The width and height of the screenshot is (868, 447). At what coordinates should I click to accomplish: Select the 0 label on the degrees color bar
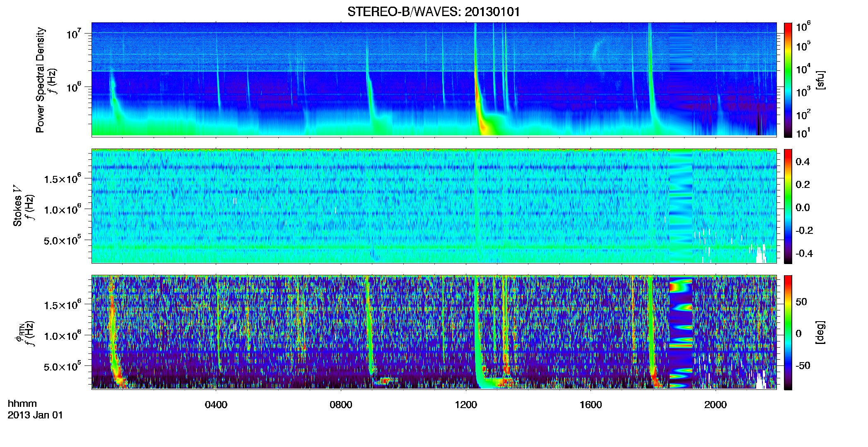coord(798,334)
